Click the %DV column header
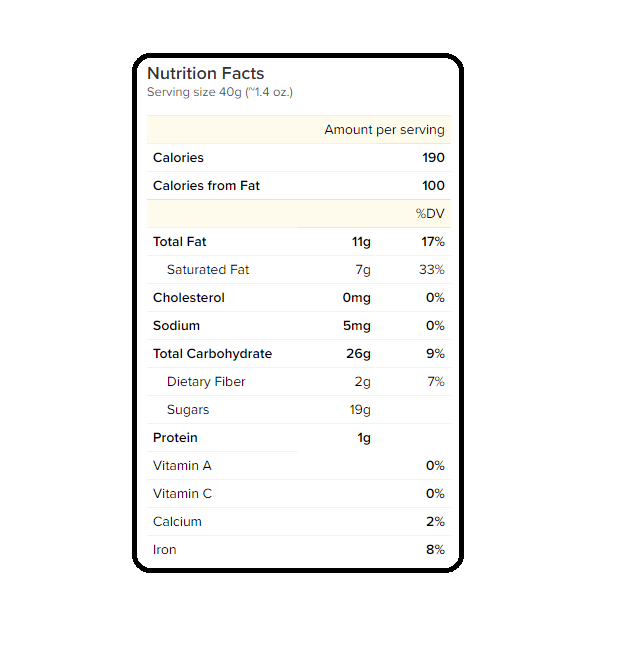Viewport: 640px width, 650px height. [430, 214]
